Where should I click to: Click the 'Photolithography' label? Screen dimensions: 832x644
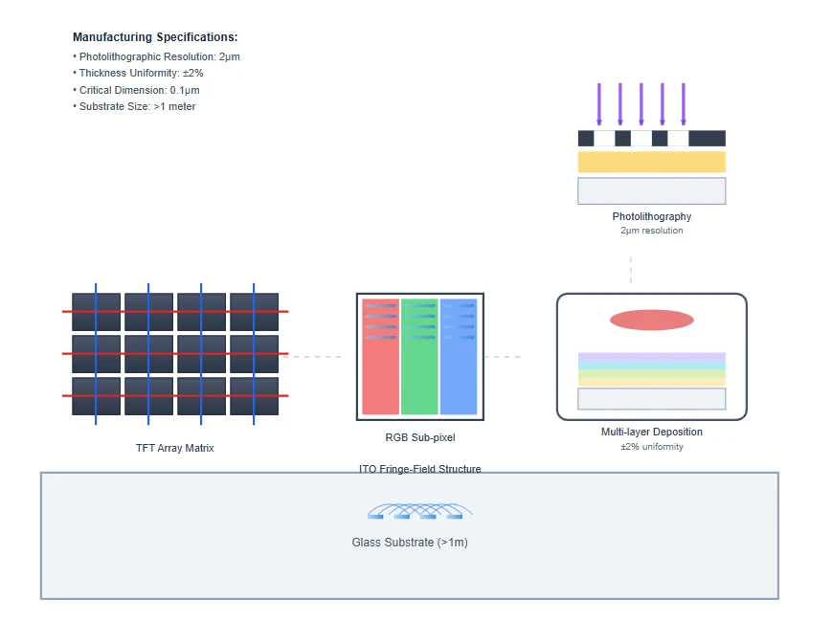click(x=652, y=216)
